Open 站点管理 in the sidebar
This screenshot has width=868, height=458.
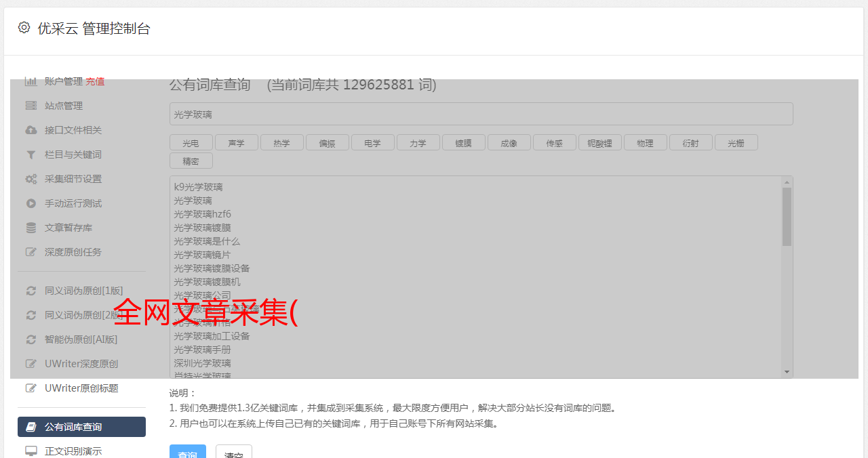[x=64, y=106]
